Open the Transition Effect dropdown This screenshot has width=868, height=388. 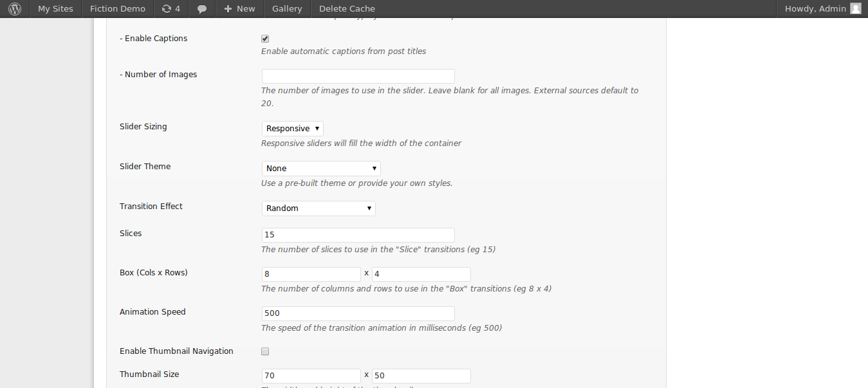click(319, 208)
